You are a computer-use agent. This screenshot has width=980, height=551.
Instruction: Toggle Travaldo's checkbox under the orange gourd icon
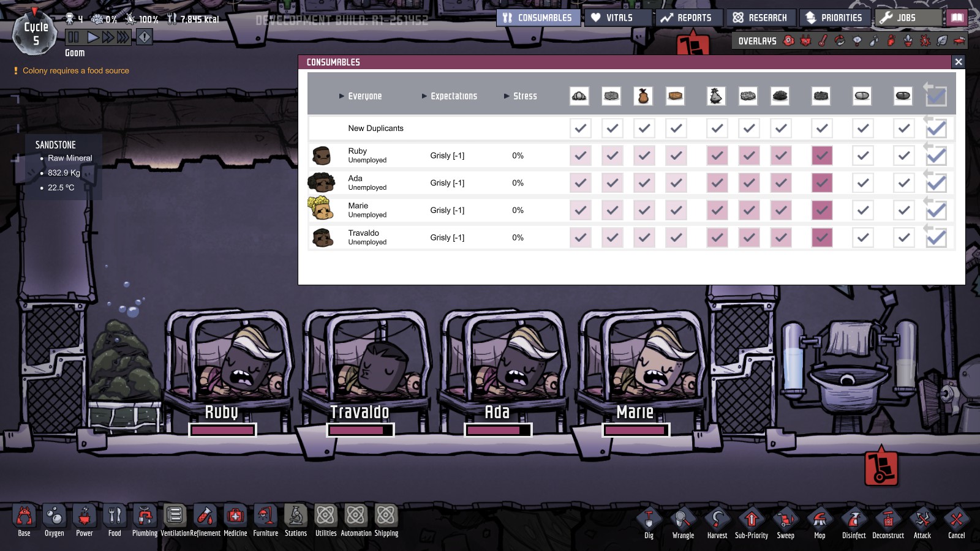[x=644, y=238]
